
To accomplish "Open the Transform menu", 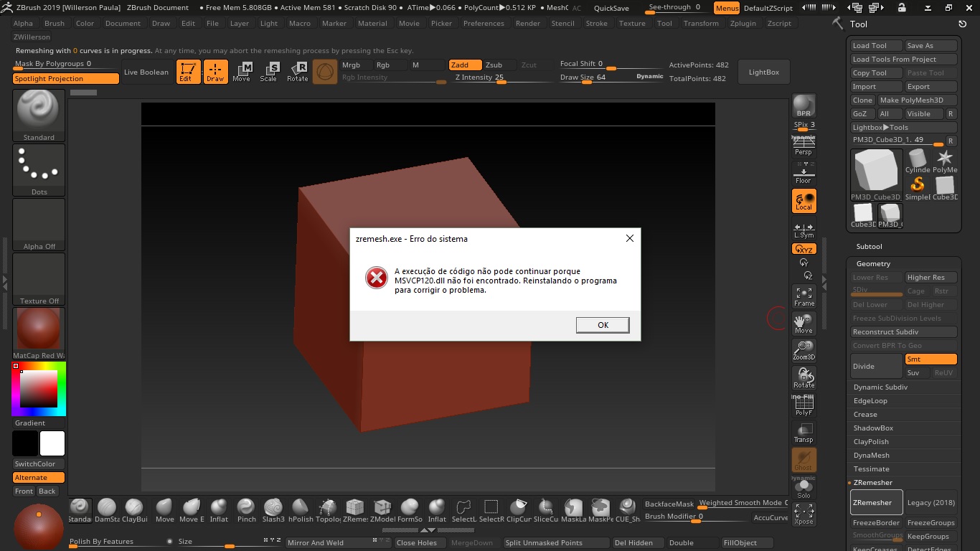I will pos(701,23).
